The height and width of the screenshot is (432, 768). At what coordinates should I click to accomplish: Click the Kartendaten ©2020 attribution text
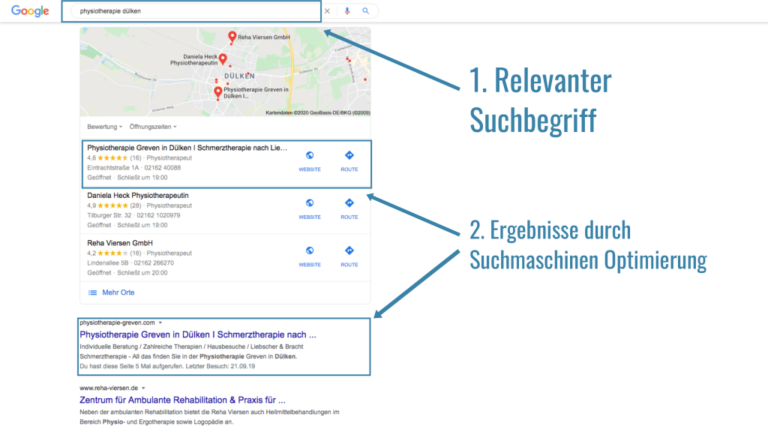pyautogui.click(x=318, y=113)
